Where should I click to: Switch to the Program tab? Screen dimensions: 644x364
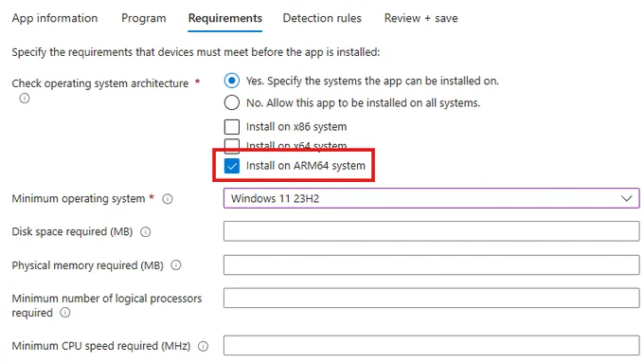point(144,18)
